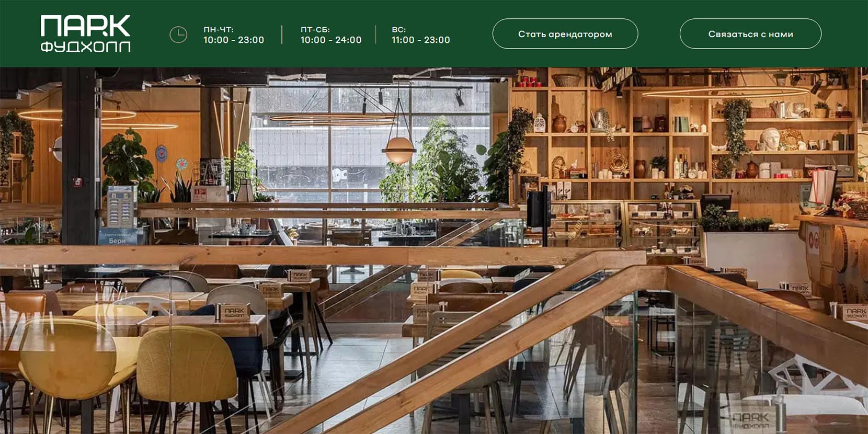Open the Стать арендатором button
The width and height of the screenshot is (868, 434).
pos(565,34)
